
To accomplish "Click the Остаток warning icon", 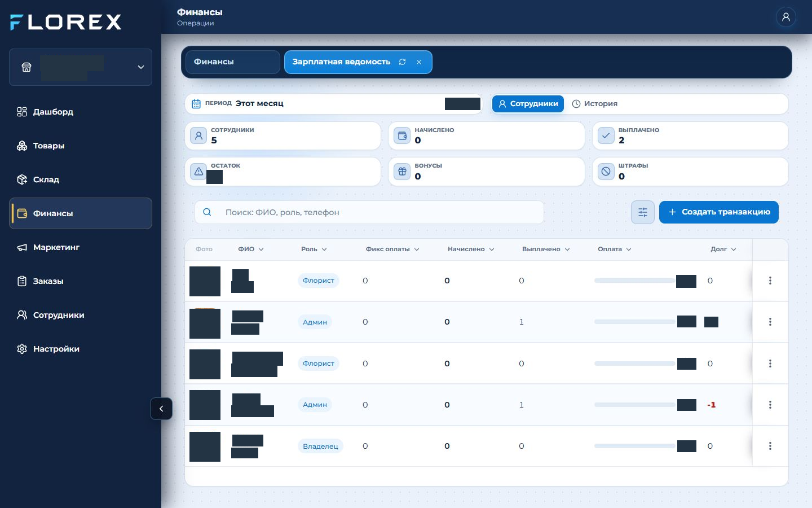I will pos(198,171).
